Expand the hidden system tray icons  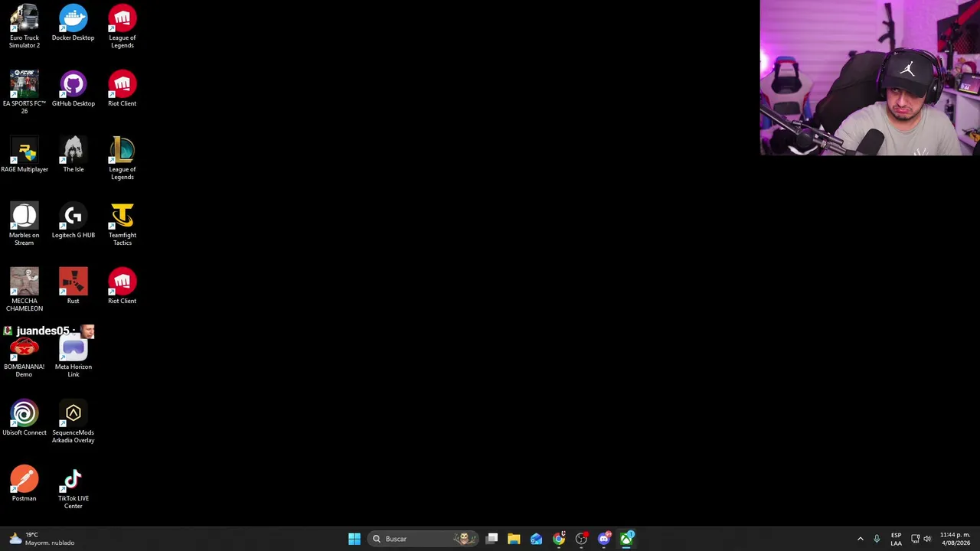click(x=861, y=539)
